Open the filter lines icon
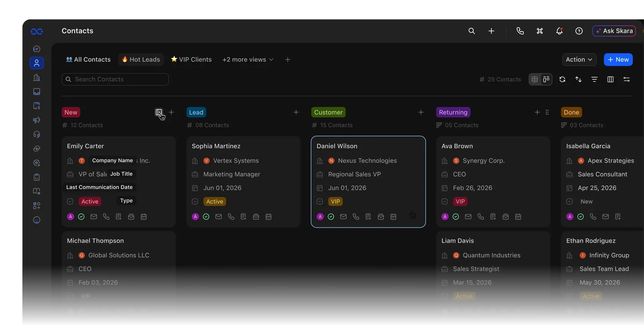Image resolution: width=644 pixels, height=326 pixels. pos(595,79)
